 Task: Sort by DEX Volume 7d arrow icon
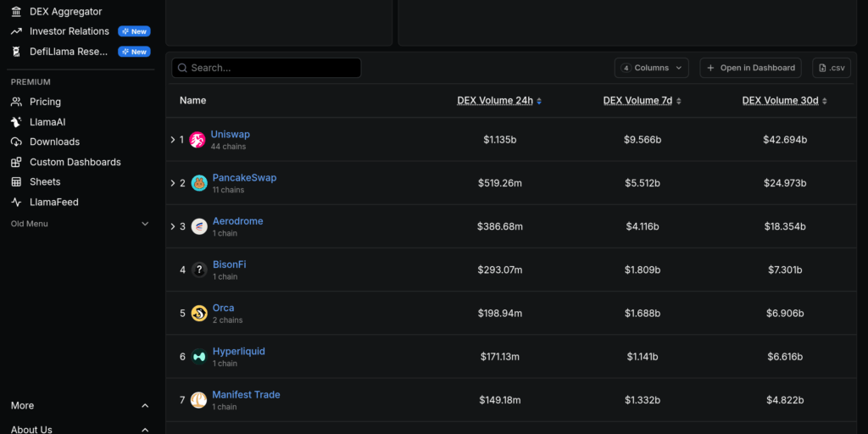679,101
